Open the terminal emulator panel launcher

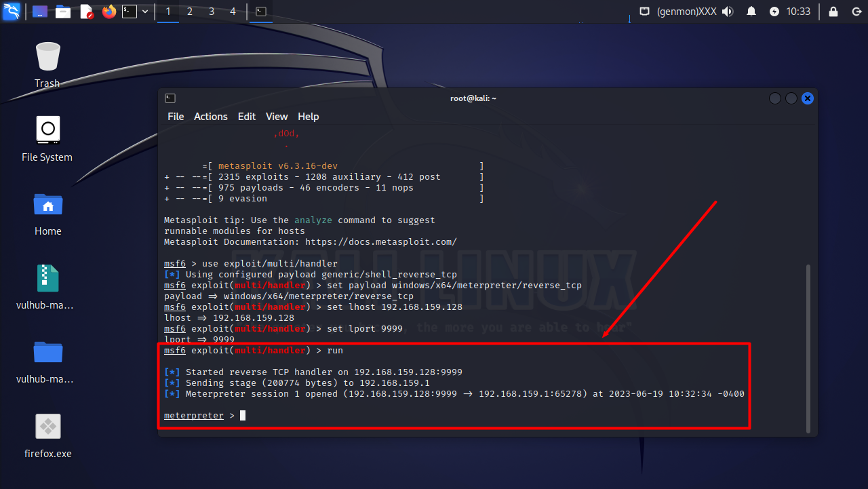tap(130, 12)
